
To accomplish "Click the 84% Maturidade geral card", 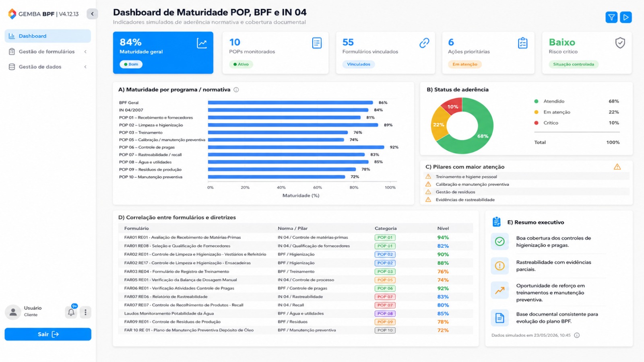I will pyautogui.click(x=163, y=53).
